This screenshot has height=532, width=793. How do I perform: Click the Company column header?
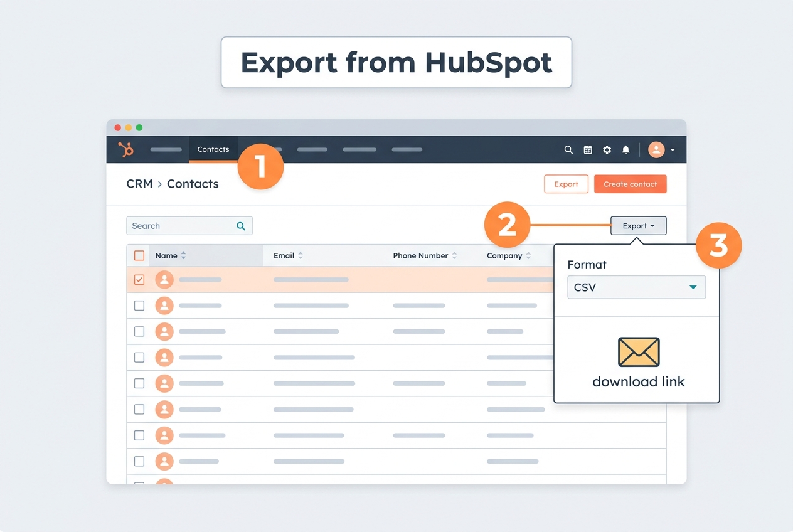tap(504, 256)
